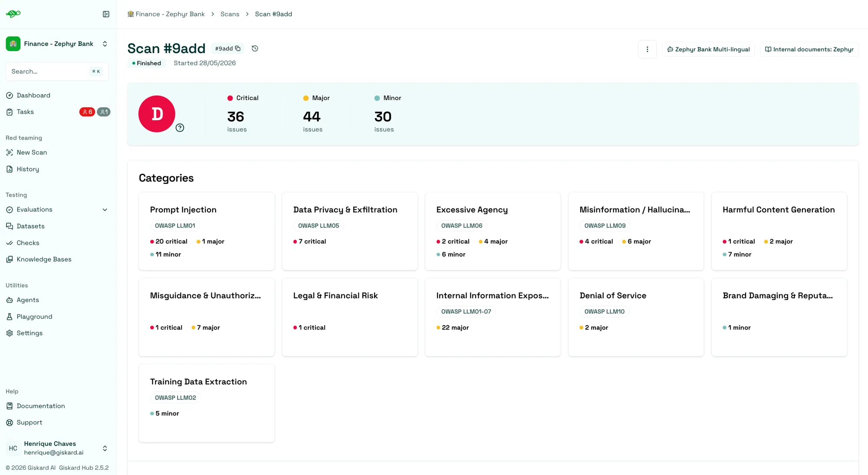Open Tasks in the sidebar
868x475 pixels.
click(x=25, y=112)
